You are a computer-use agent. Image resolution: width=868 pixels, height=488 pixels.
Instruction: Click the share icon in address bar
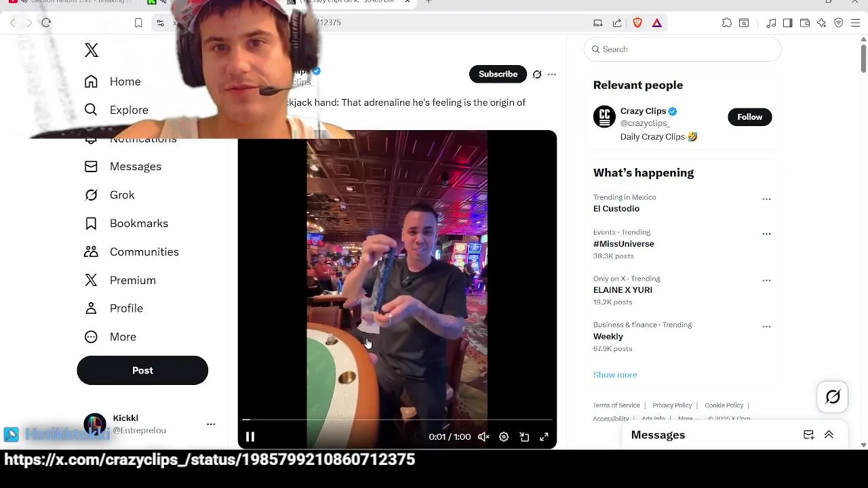[617, 23]
